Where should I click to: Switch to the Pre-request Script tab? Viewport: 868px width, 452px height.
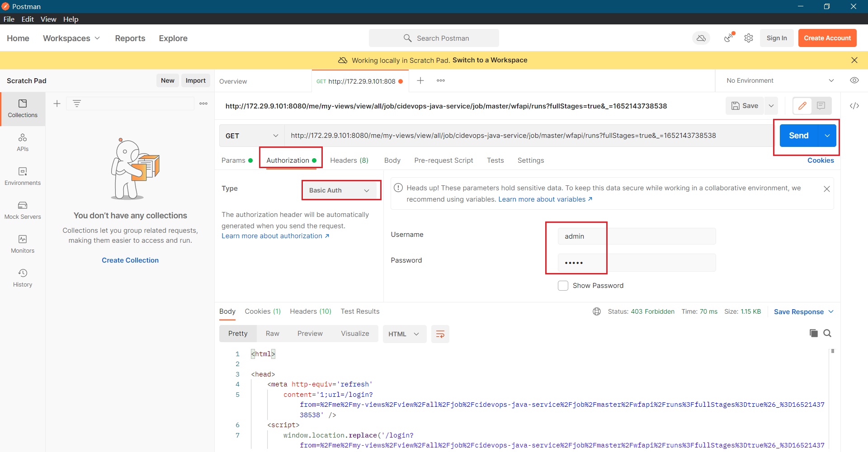click(x=443, y=160)
